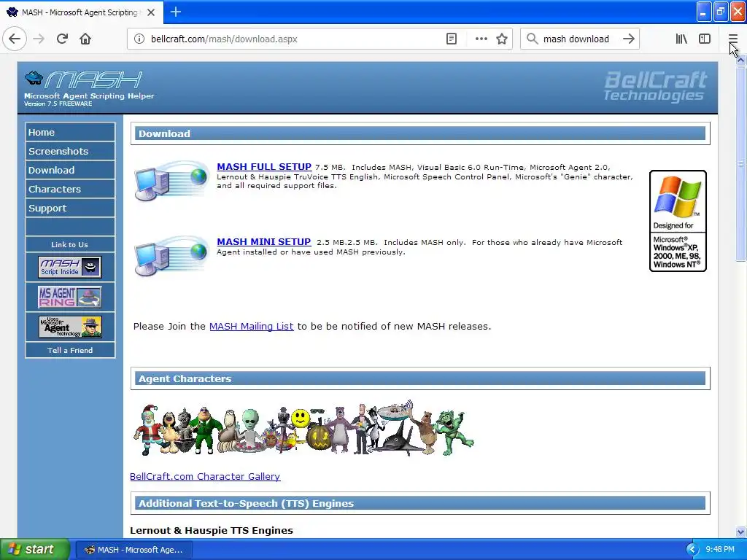
Task: Click the 9:48 PM clock
Action: click(720, 550)
